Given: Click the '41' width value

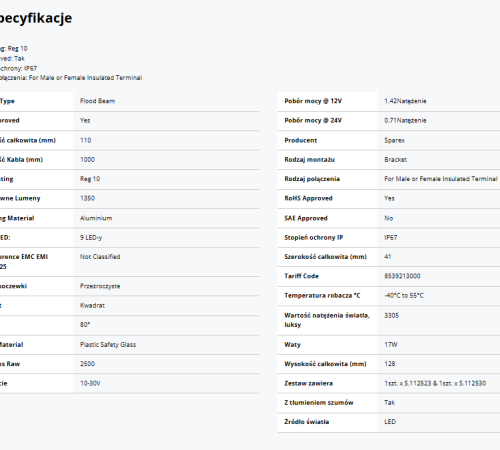Looking at the screenshot, I should pyautogui.click(x=388, y=257).
